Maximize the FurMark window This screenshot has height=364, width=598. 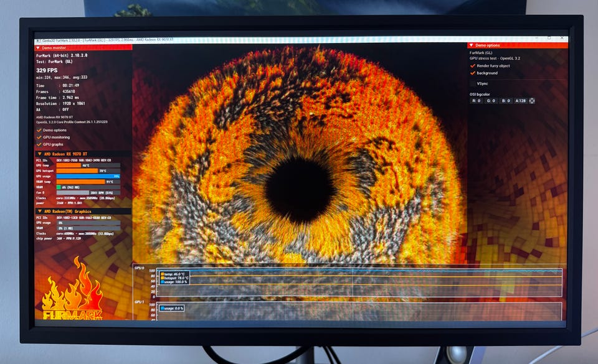coord(549,38)
